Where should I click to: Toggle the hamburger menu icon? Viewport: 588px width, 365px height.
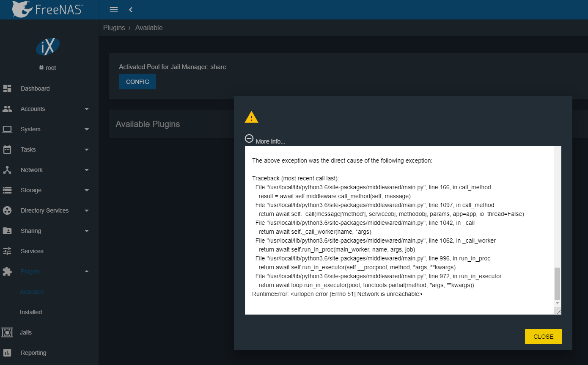[114, 10]
